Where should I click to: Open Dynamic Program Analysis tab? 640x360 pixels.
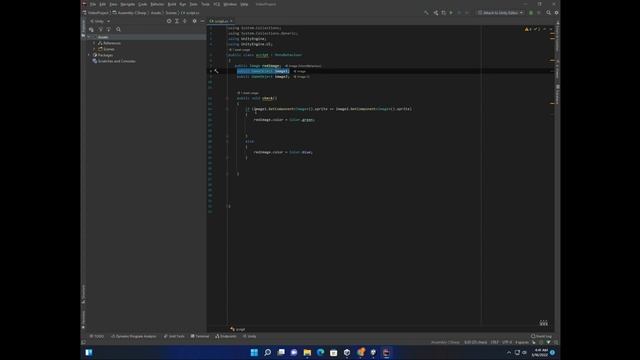coord(134,336)
